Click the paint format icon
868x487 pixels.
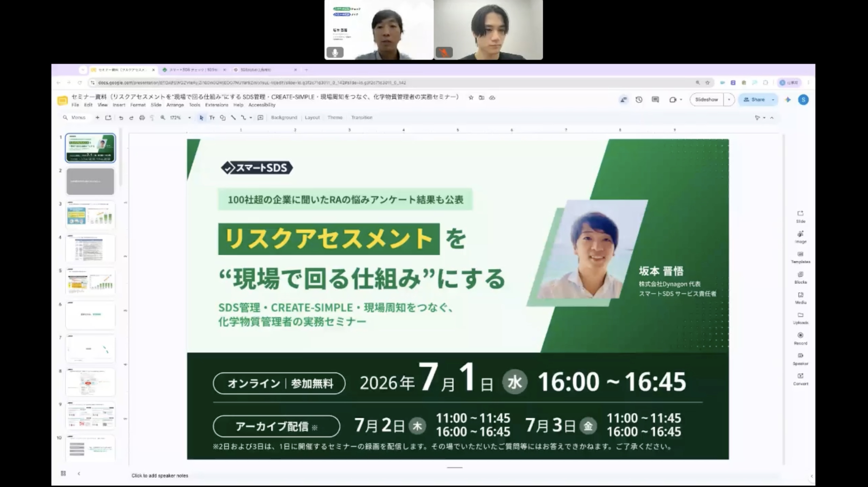click(152, 117)
